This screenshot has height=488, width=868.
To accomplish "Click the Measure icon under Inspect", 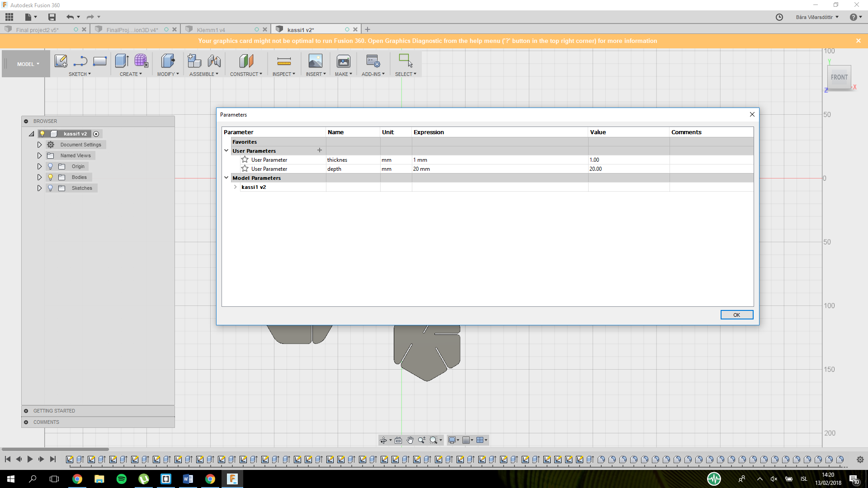I will click(283, 61).
